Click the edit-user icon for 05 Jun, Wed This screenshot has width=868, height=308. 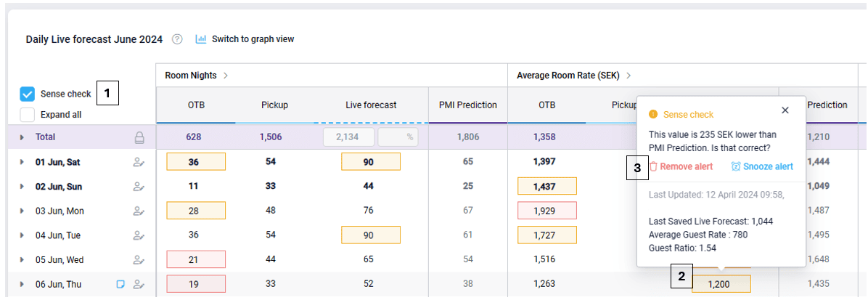(138, 259)
